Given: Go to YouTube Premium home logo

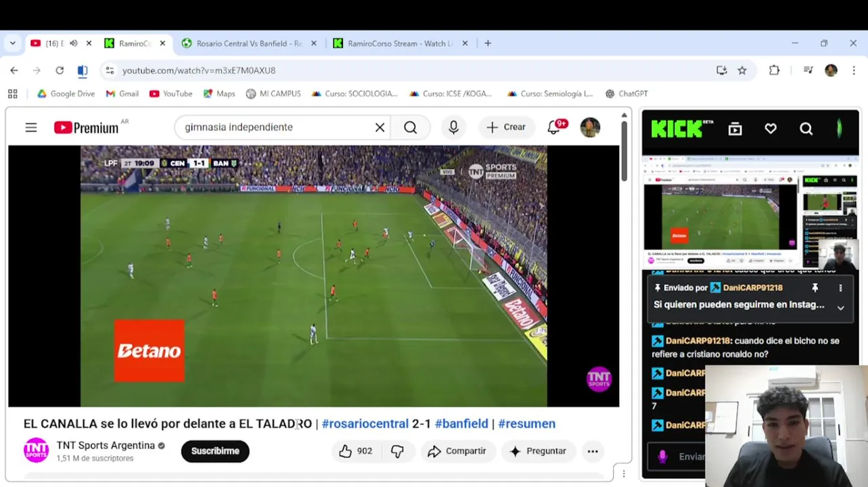Looking at the screenshot, I should pos(87,127).
